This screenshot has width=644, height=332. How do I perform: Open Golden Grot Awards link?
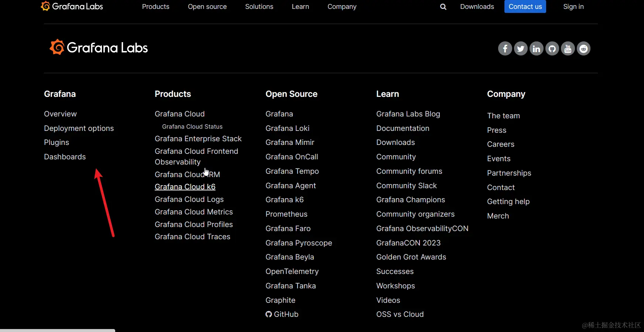pos(411,257)
